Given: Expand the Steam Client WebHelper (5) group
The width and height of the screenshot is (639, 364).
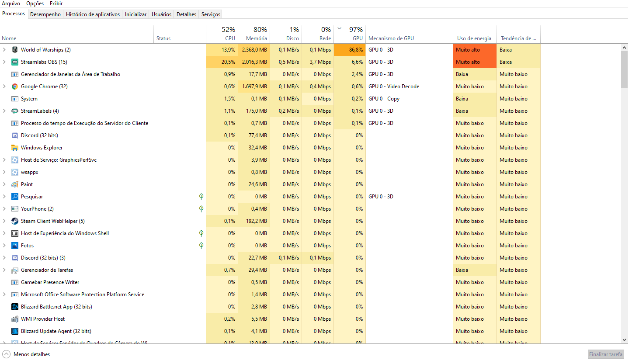Looking at the screenshot, I should click(4, 221).
